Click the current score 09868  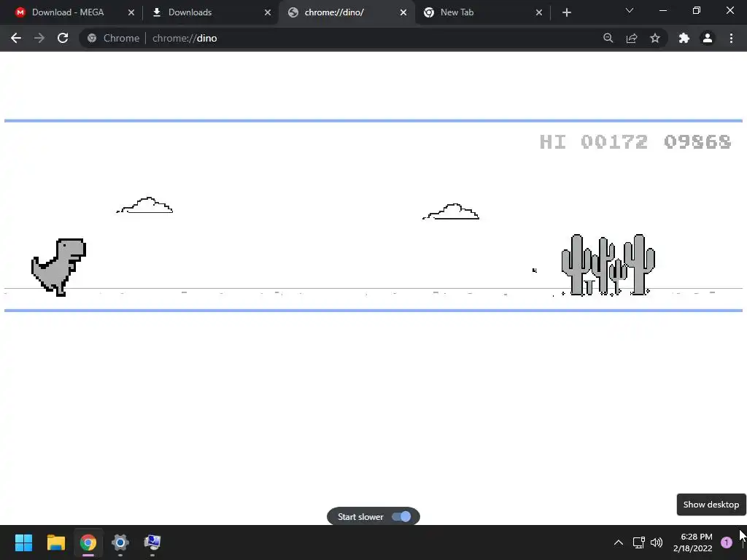click(697, 142)
